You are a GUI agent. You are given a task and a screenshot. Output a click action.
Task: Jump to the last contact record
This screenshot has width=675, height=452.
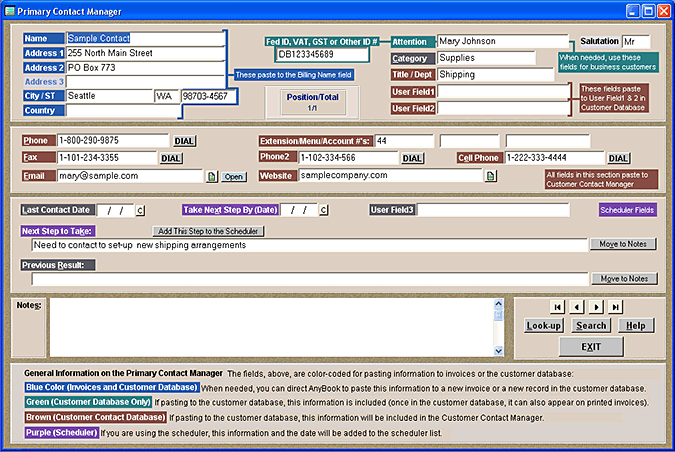click(616, 306)
